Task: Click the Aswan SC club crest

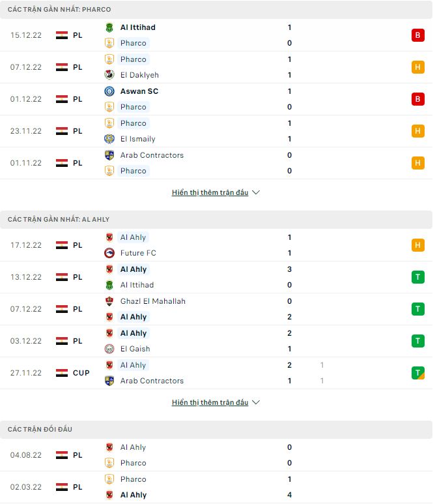Action: click(109, 91)
